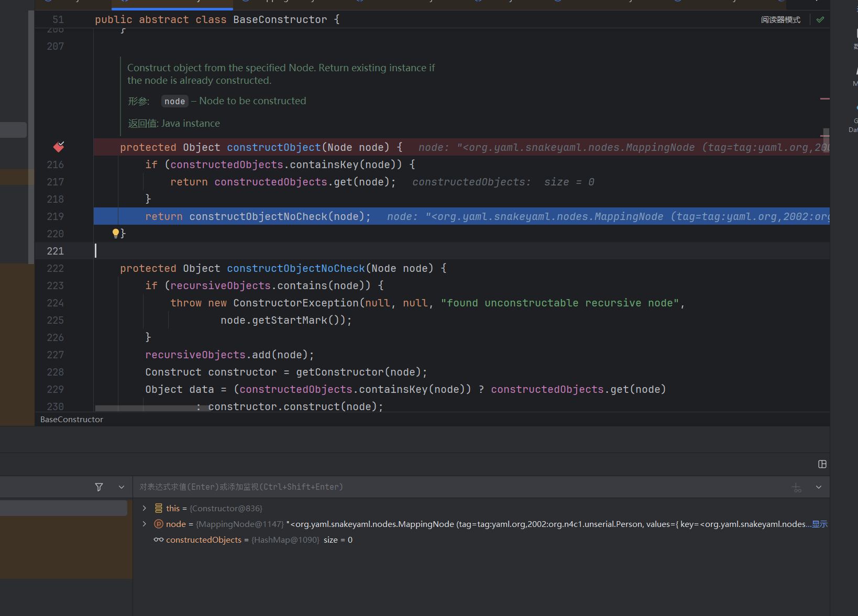Toggle reader mode (阅读器模式)
The height and width of the screenshot is (616, 858).
780,19
